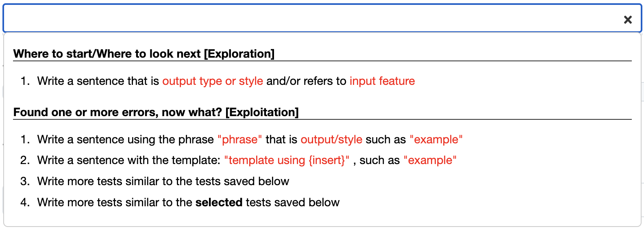Click the words 'and/or refers to'
Viewport: 644px width, 229px height.
click(x=306, y=81)
